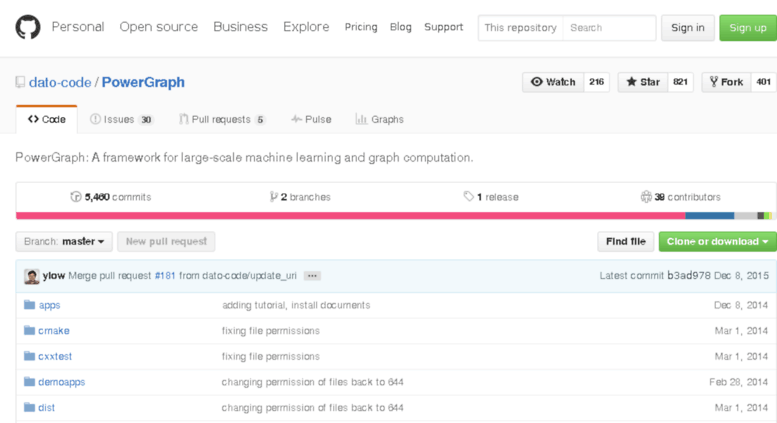
Task: Click the cxxtest folder icon
Action: point(30,356)
